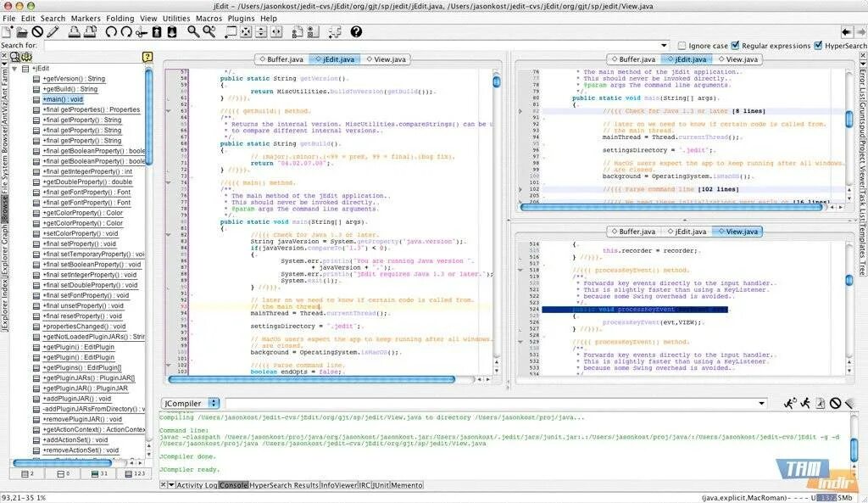Image resolution: width=868 pixels, height=503 pixels.
Task: Open the Markers menu
Action: coord(86,19)
